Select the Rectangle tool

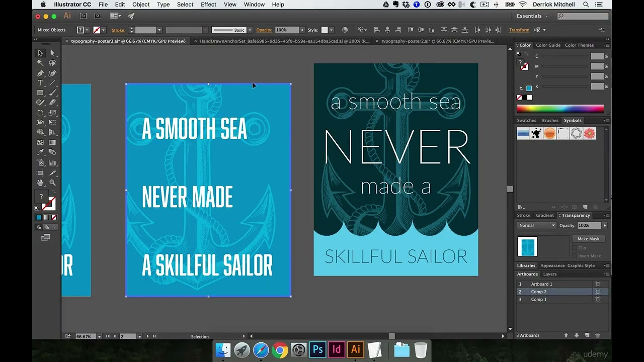[40, 93]
